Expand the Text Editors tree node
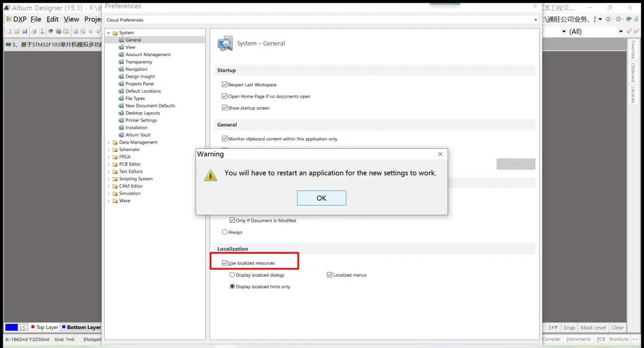The height and width of the screenshot is (348, 644). coord(109,172)
